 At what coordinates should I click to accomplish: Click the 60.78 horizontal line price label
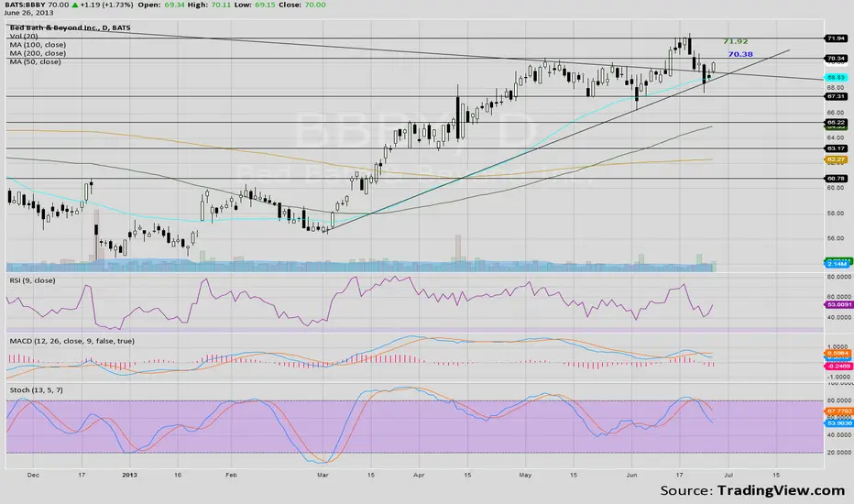[x=836, y=178]
